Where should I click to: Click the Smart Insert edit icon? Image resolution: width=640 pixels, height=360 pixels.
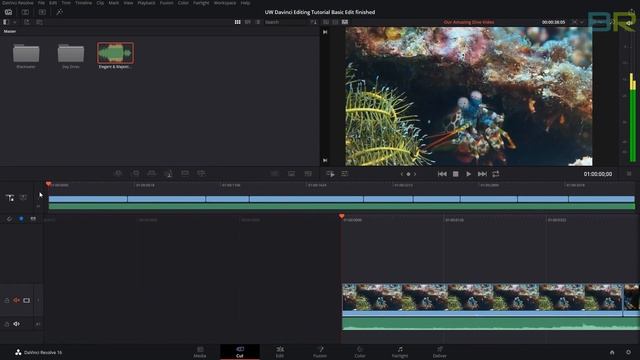pos(118,173)
